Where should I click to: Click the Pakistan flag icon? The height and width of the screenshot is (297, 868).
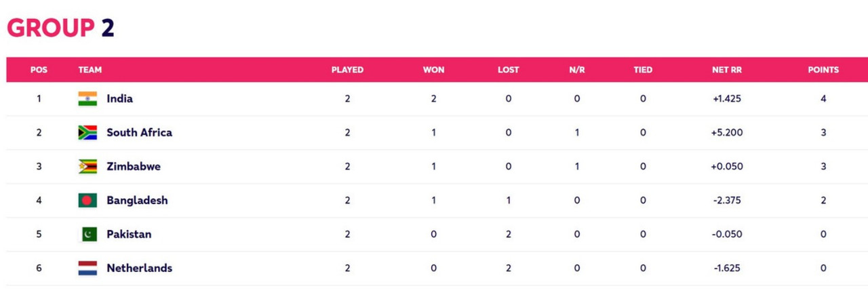[x=88, y=235]
